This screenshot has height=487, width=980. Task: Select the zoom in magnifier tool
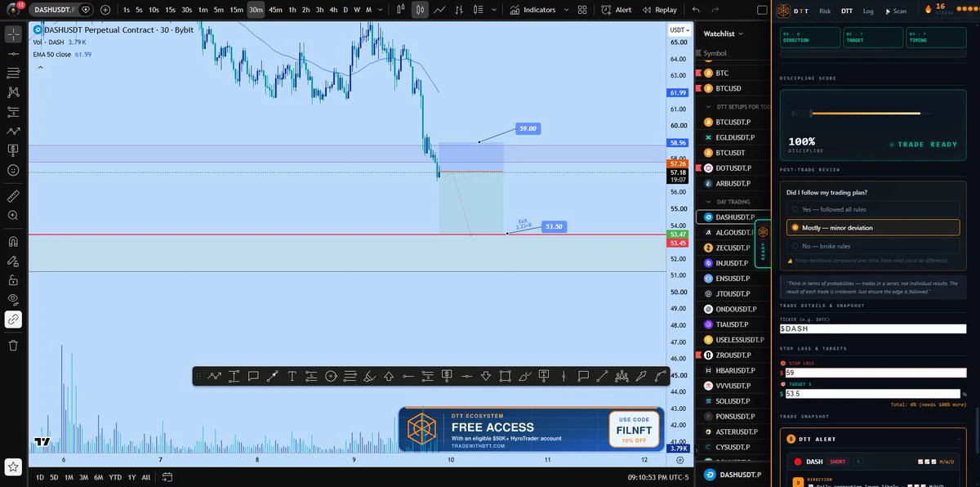tap(13, 215)
